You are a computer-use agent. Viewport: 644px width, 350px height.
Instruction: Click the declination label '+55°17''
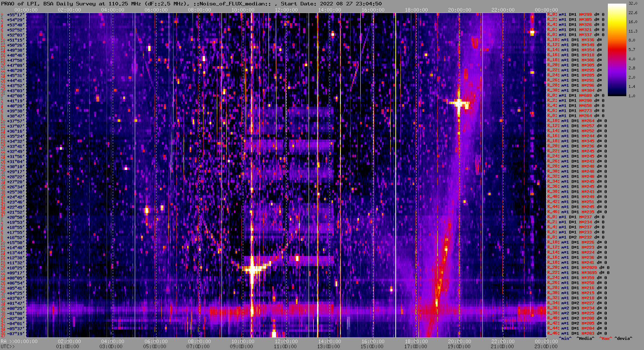pos(16,14)
